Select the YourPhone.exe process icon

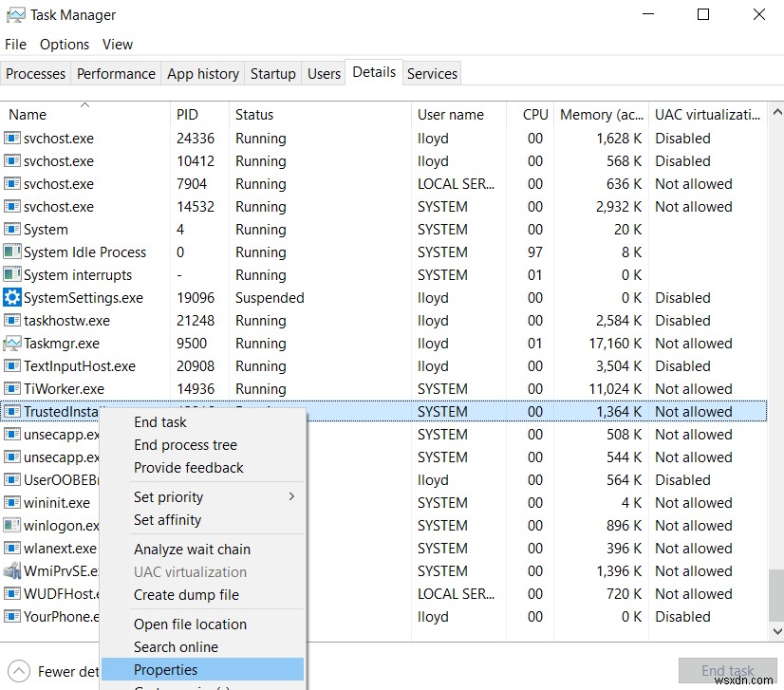click(x=13, y=616)
